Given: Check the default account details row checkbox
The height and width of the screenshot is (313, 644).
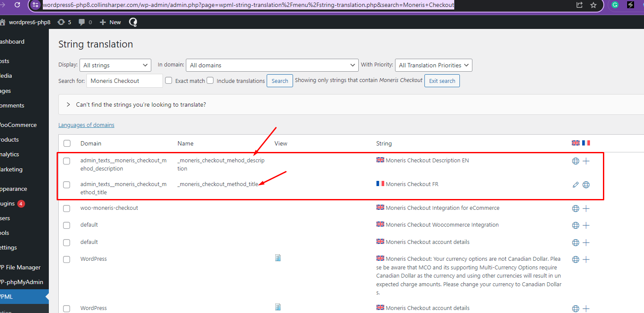Looking at the screenshot, I should (67, 243).
